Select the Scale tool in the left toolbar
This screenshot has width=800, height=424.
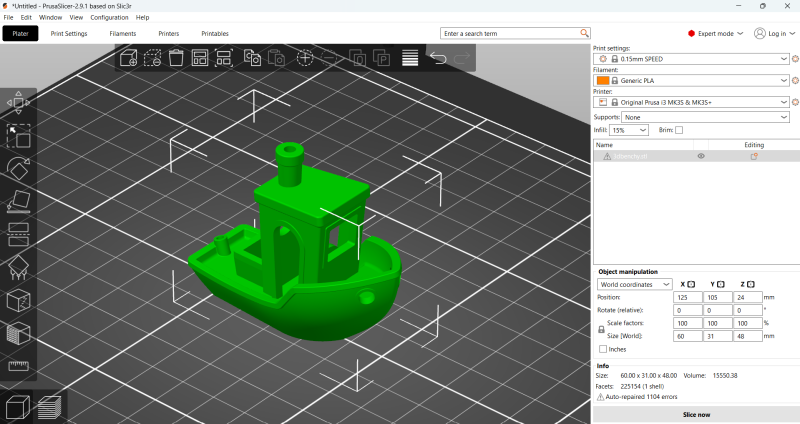tap(18, 136)
